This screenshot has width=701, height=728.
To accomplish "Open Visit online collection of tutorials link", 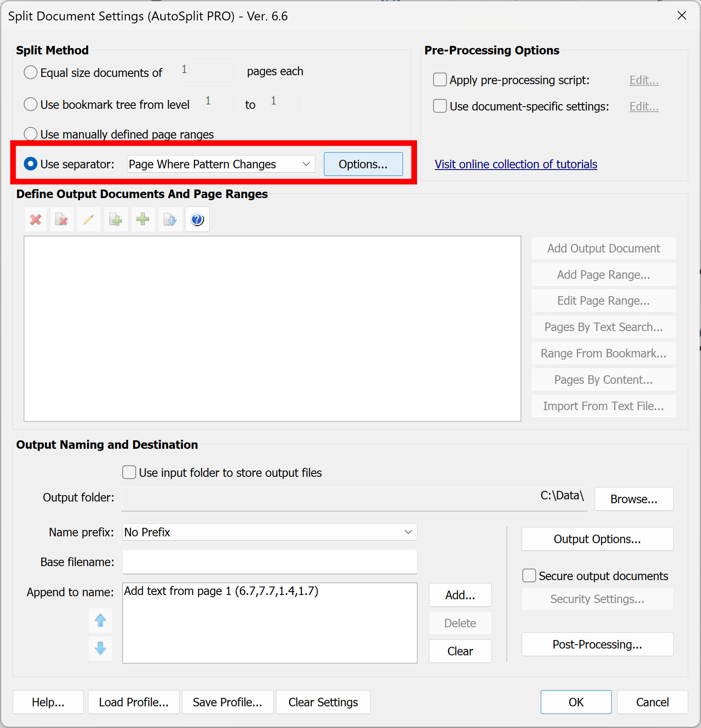I will [516, 164].
